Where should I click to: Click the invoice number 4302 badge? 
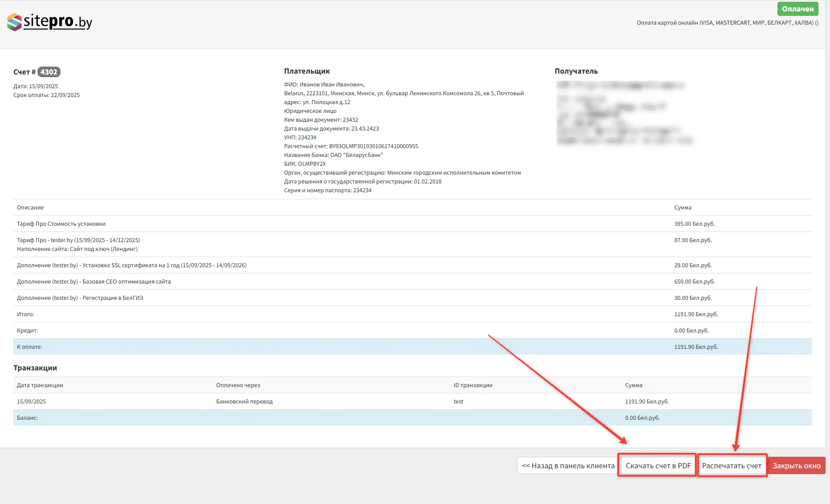[x=49, y=72]
